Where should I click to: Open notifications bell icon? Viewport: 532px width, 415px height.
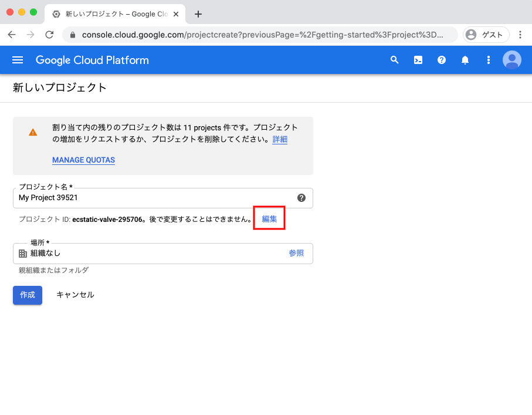tap(465, 60)
